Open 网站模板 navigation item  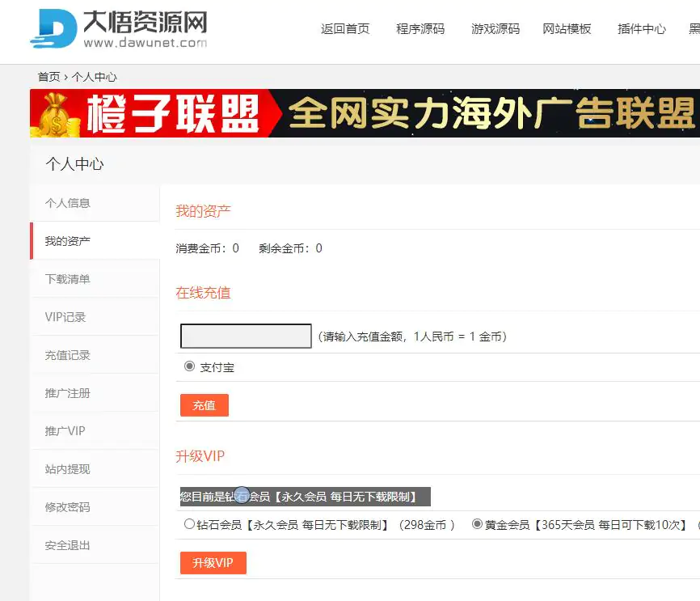[567, 29]
